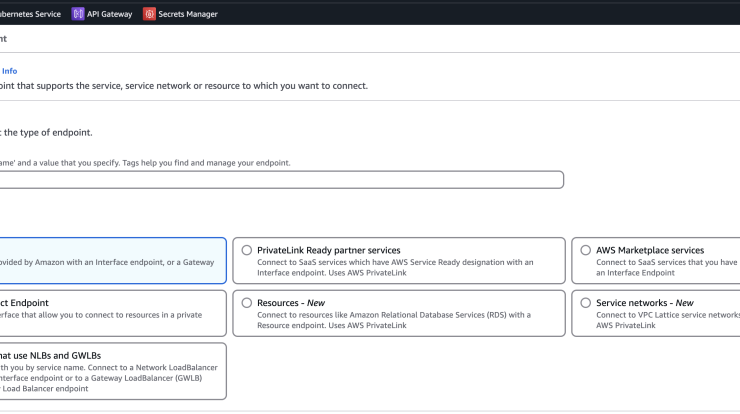Click the 'the type of endpoint.' text
The width and height of the screenshot is (740, 414).
46,133
